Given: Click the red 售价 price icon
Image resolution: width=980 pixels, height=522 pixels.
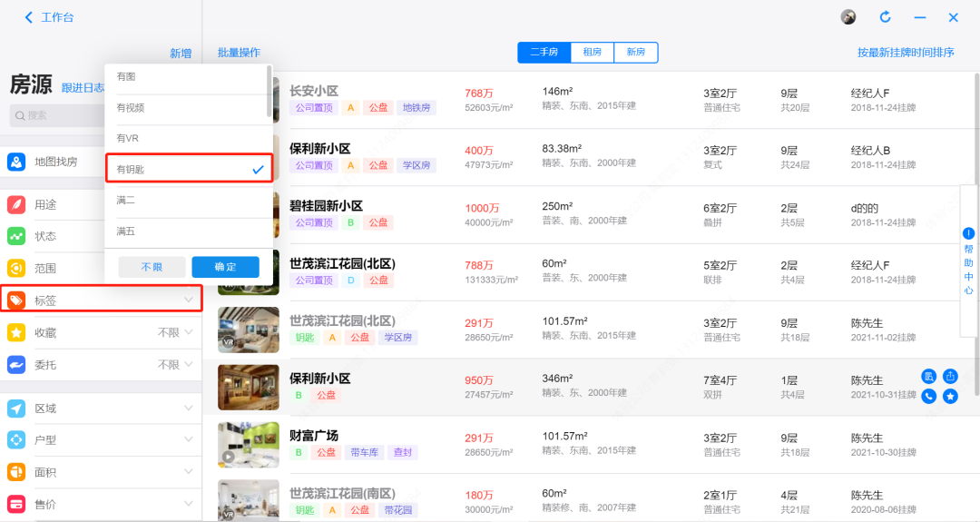Looking at the screenshot, I should [x=16, y=504].
